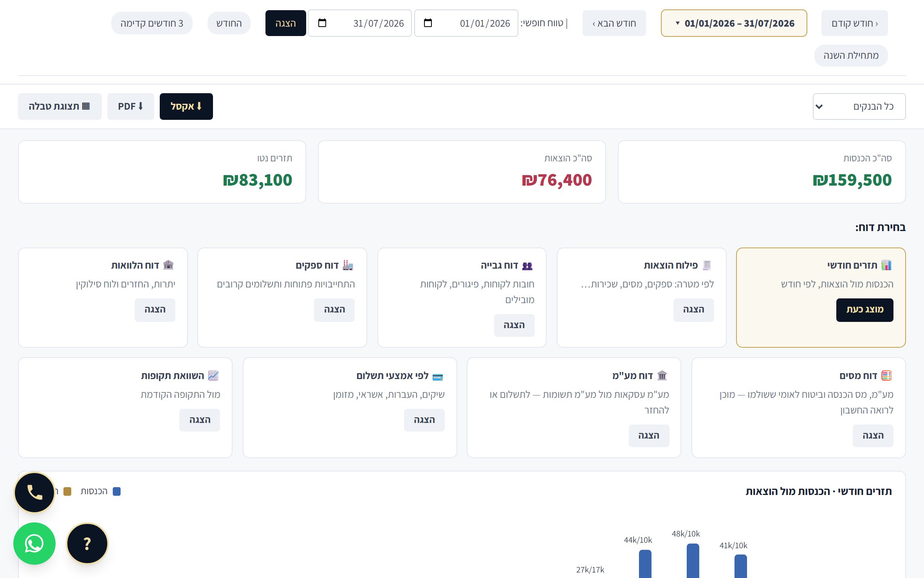Click the 31/07/2026 end date field
The height and width of the screenshot is (578, 924).
point(360,23)
